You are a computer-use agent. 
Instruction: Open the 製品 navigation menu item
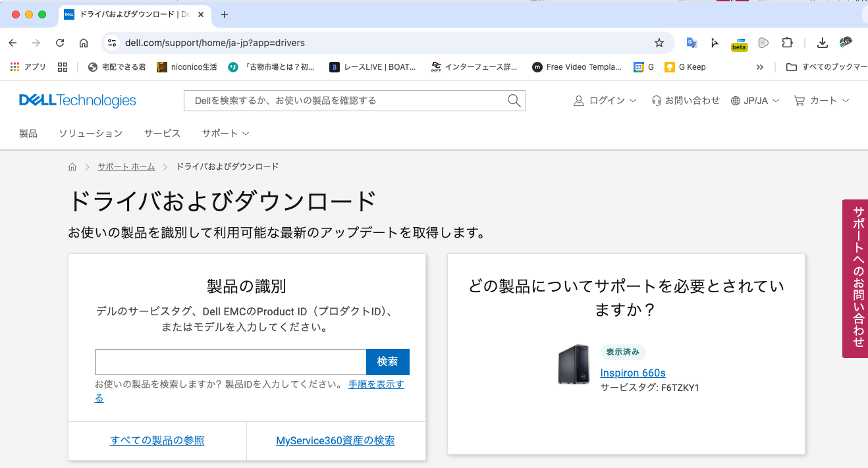28,134
